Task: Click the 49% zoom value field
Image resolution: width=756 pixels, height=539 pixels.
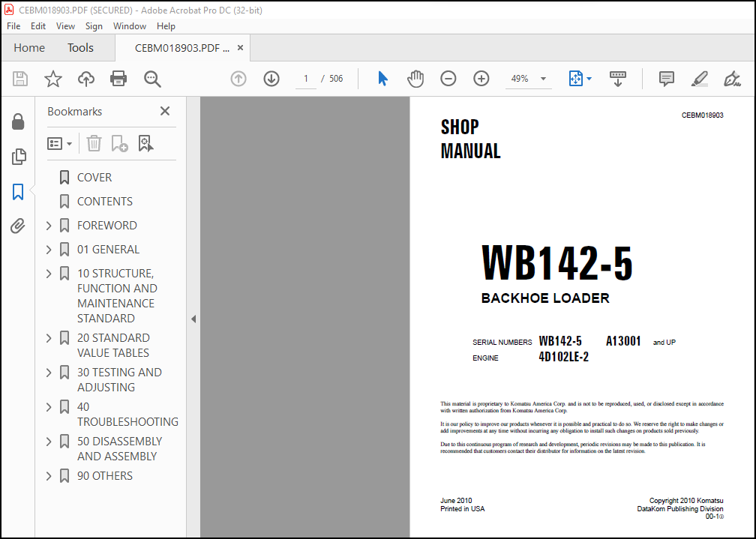Action: click(x=520, y=79)
